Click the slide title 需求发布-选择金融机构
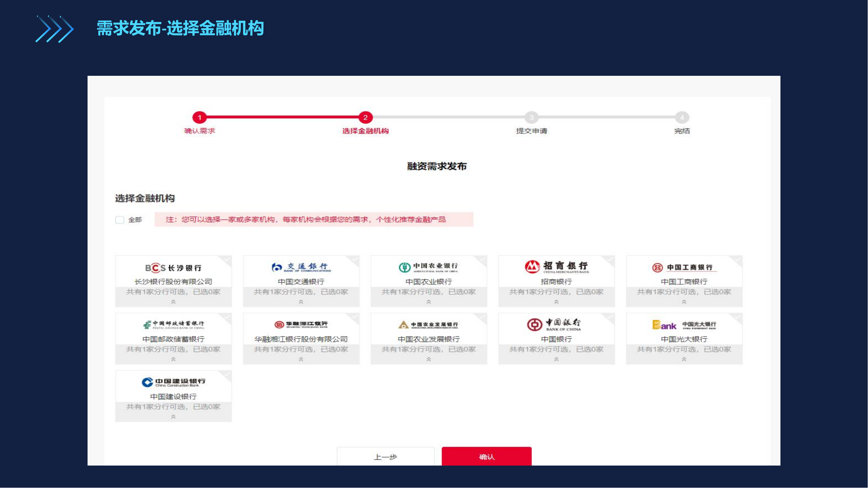The height and width of the screenshot is (488, 868). coord(180,28)
